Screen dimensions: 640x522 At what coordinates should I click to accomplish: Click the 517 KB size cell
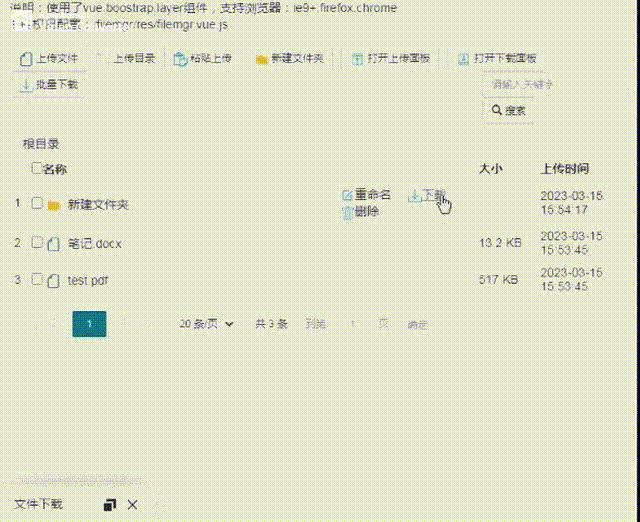[x=498, y=280]
